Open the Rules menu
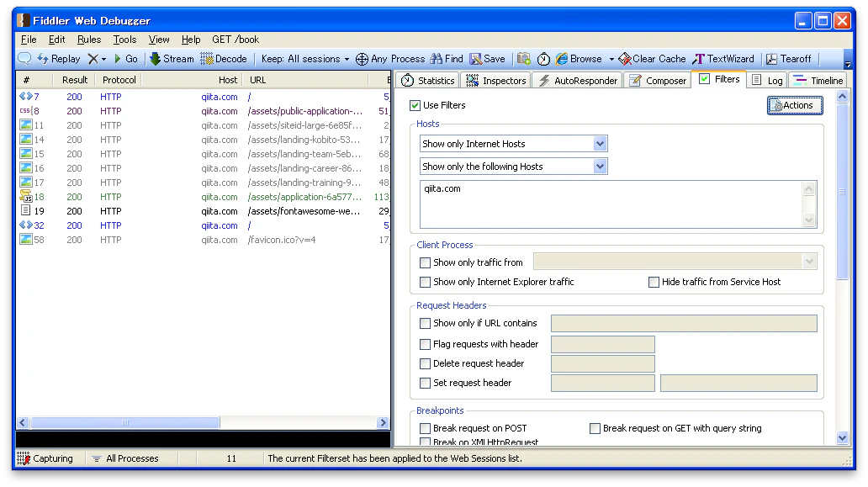This screenshot has width=868, height=487. 89,40
